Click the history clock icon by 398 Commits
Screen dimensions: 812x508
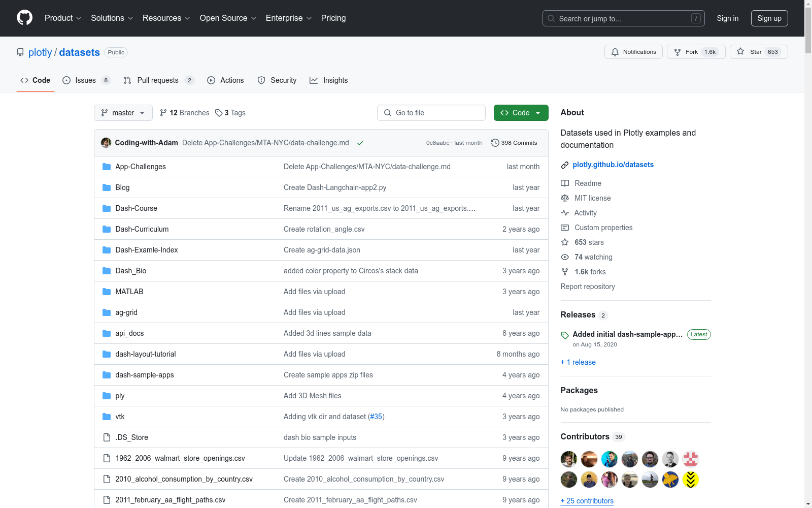[495, 143]
